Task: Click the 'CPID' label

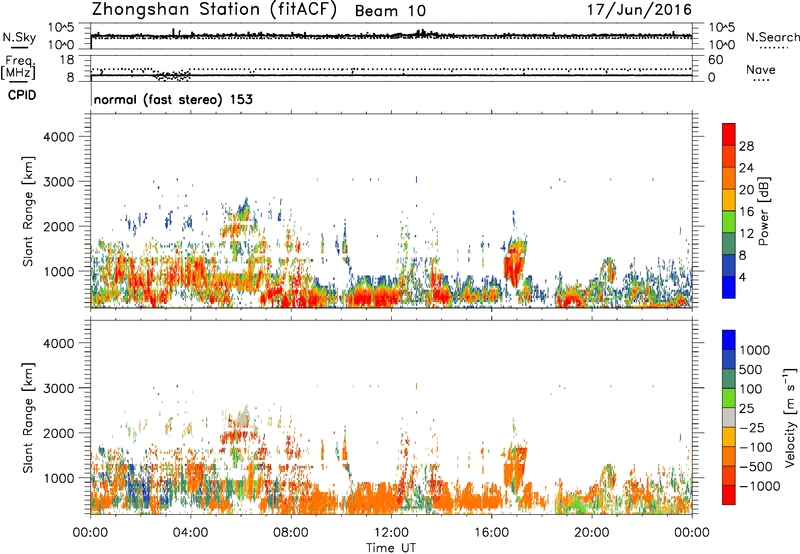Action: pyautogui.click(x=22, y=95)
